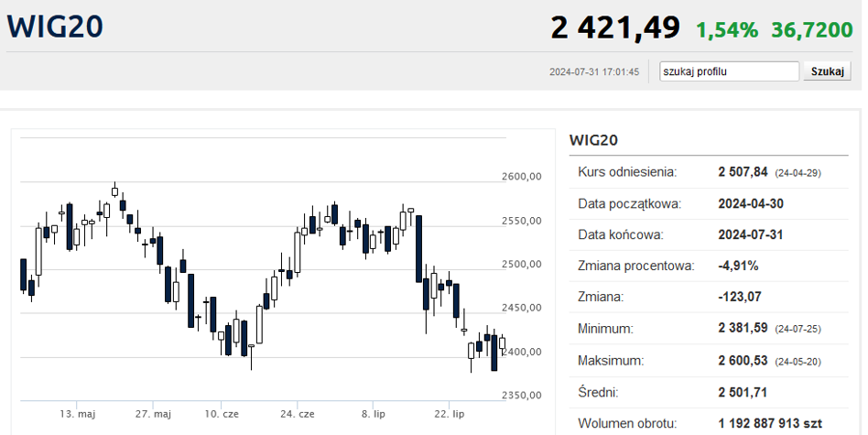Click the "22. lip" date axis label
The width and height of the screenshot is (868, 435).
(448, 414)
